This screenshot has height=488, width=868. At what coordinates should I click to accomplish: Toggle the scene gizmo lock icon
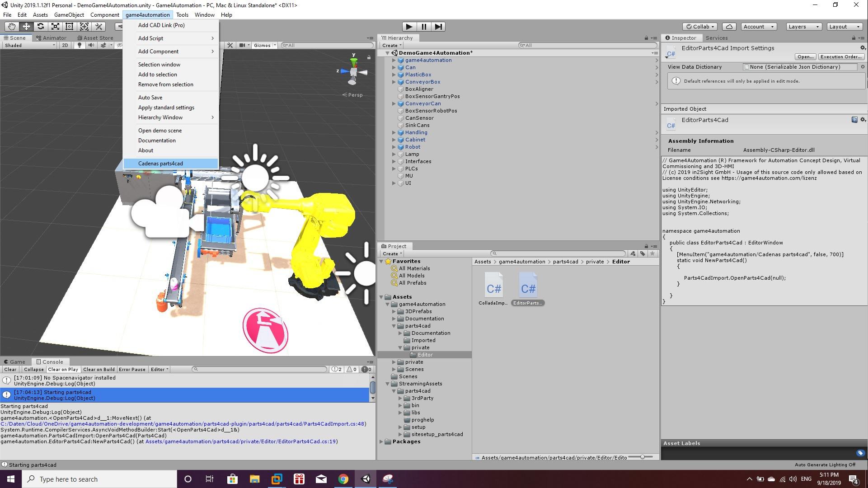[369, 57]
